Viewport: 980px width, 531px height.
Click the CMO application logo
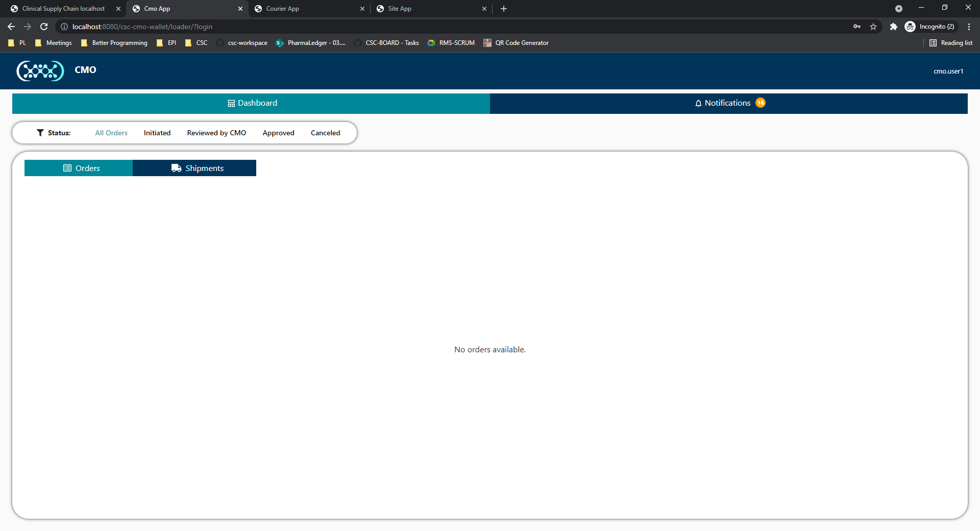pos(40,70)
